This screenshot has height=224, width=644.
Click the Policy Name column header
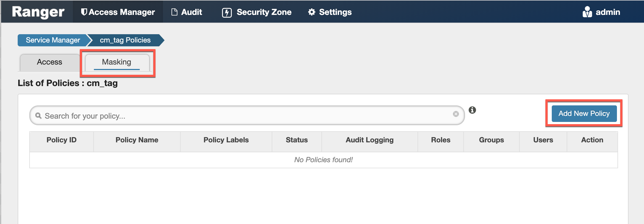[x=137, y=140]
